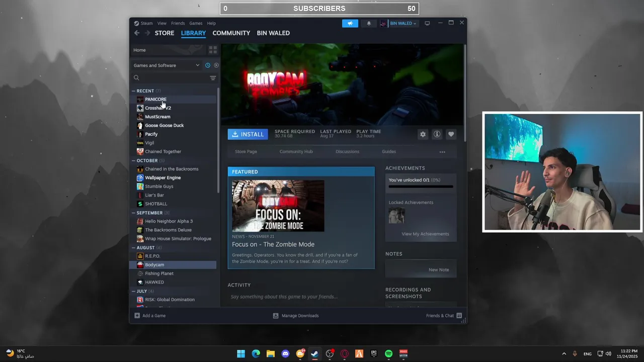Open Windows Start menu
644x362 pixels.
241,354
